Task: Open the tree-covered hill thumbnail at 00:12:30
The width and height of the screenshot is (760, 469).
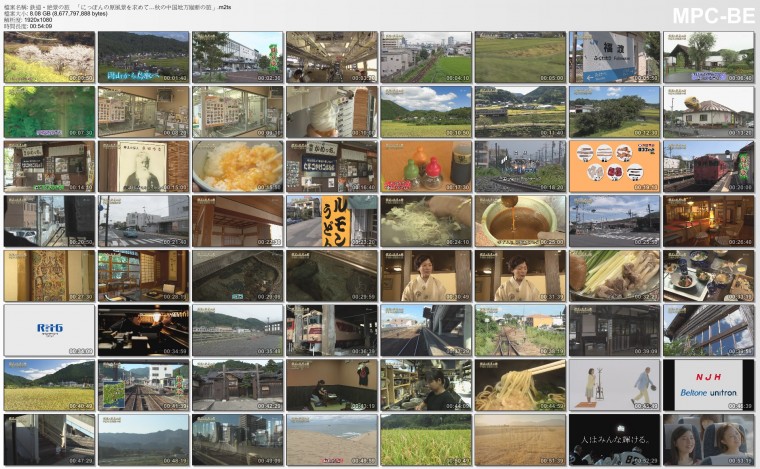Action: 615,112
